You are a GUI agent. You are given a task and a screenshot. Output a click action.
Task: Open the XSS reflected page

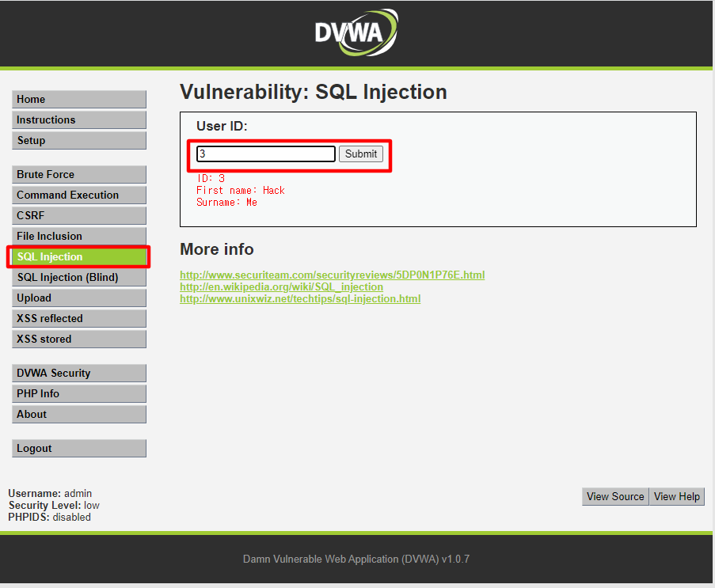(79, 318)
